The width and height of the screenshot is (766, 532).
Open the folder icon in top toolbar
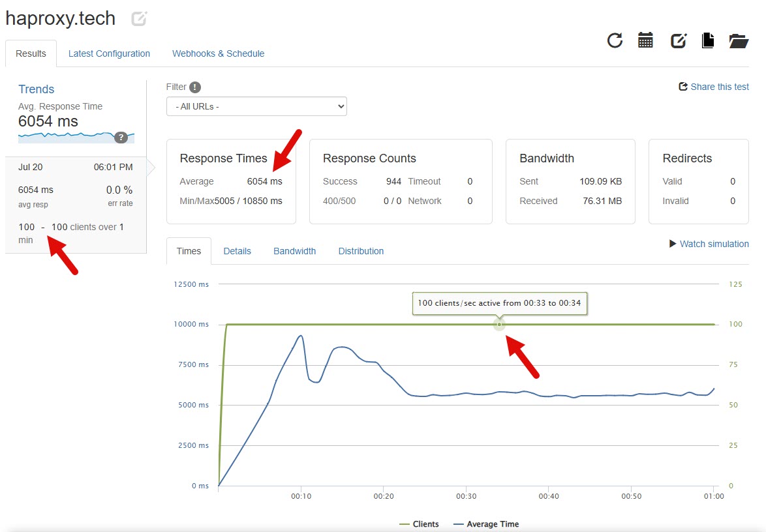tap(738, 41)
